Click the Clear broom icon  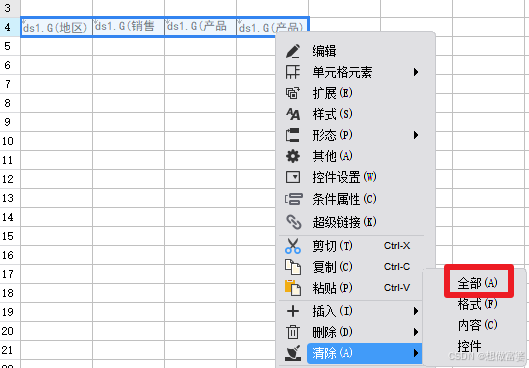pyautogui.click(x=293, y=353)
